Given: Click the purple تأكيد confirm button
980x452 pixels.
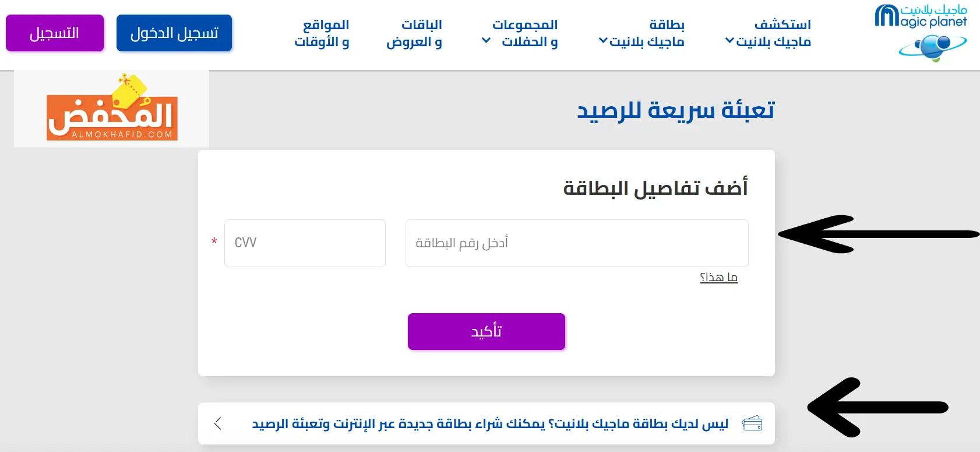Looking at the screenshot, I should pos(487,331).
